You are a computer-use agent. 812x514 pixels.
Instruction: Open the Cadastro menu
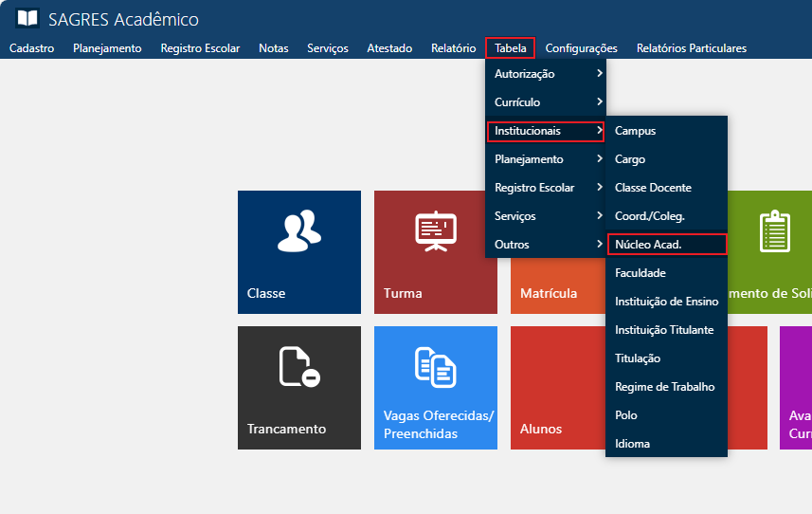pos(31,48)
